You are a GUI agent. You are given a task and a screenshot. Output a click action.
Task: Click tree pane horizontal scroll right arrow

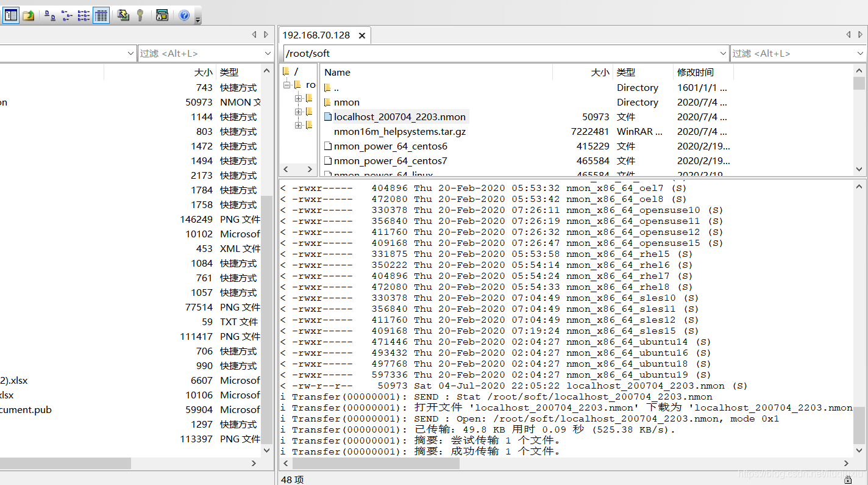[310, 169]
